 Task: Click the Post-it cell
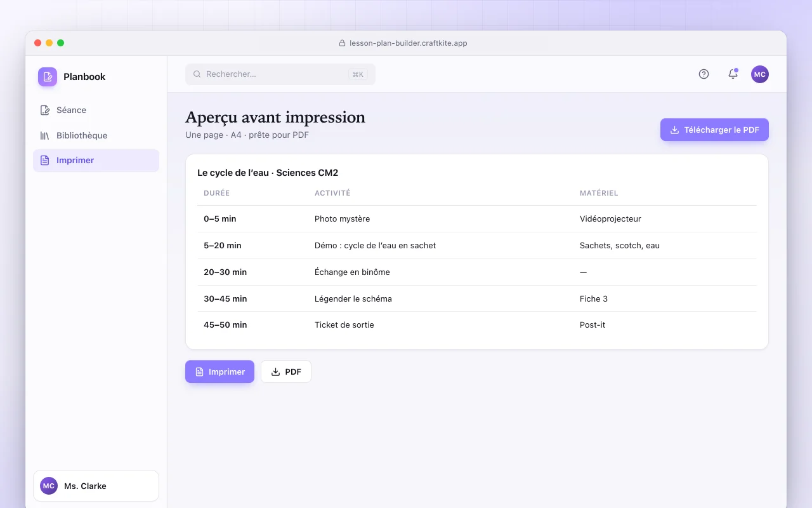(593, 325)
